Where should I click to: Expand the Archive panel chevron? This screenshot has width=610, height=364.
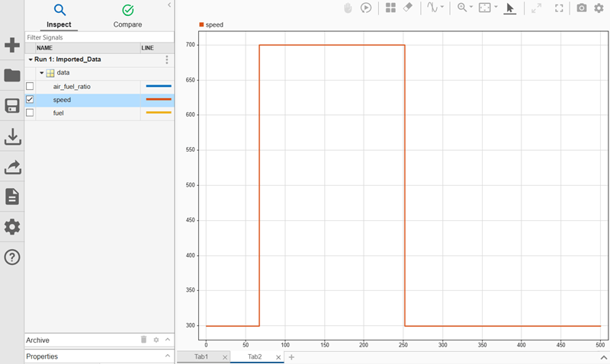(x=168, y=340)
